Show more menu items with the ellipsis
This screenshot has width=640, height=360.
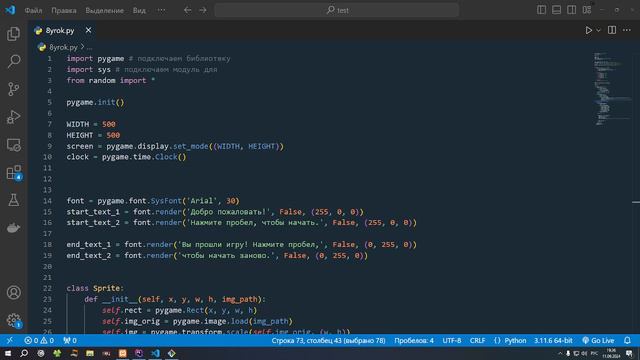162,11
